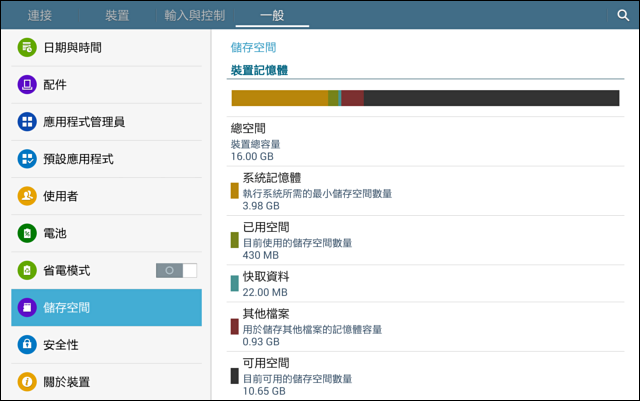The width and height of the screenshot is (640, 401).
Task: Click the dark red swatch beside 其他檔案
Action: pos(235,327)
